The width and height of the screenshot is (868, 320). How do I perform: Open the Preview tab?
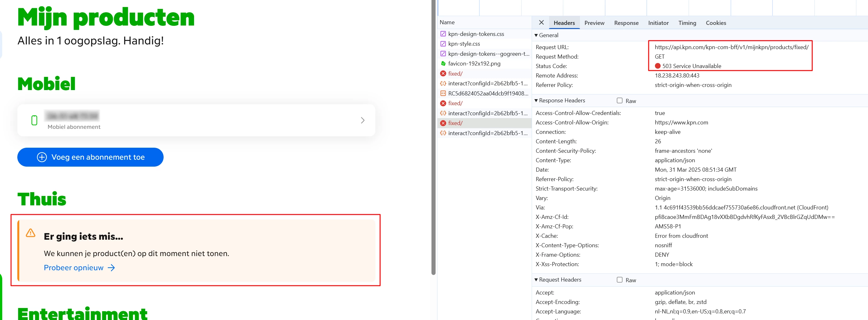(594, 23)
